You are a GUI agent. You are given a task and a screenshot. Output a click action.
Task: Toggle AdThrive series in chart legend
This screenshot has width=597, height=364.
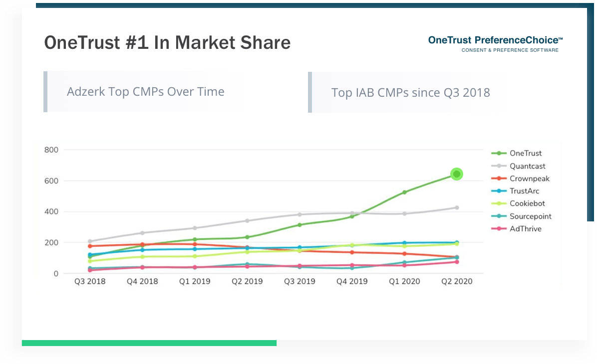point(516,228)
